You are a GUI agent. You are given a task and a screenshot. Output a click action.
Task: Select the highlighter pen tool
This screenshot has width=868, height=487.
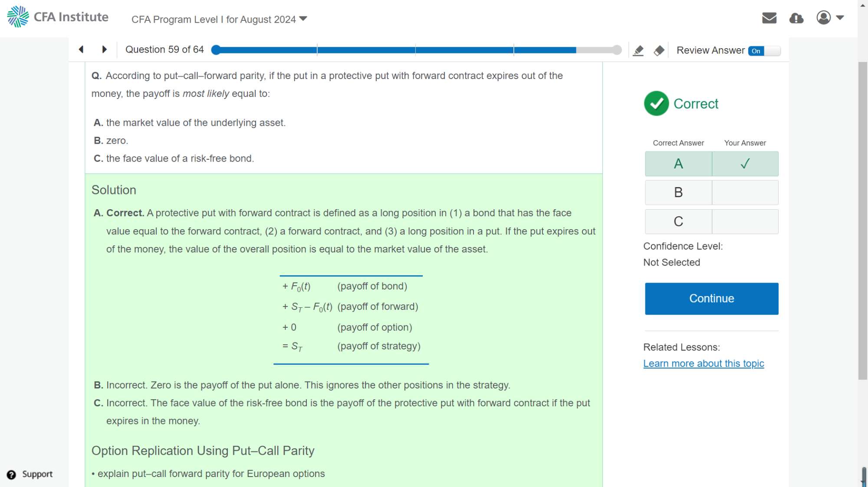638,50
